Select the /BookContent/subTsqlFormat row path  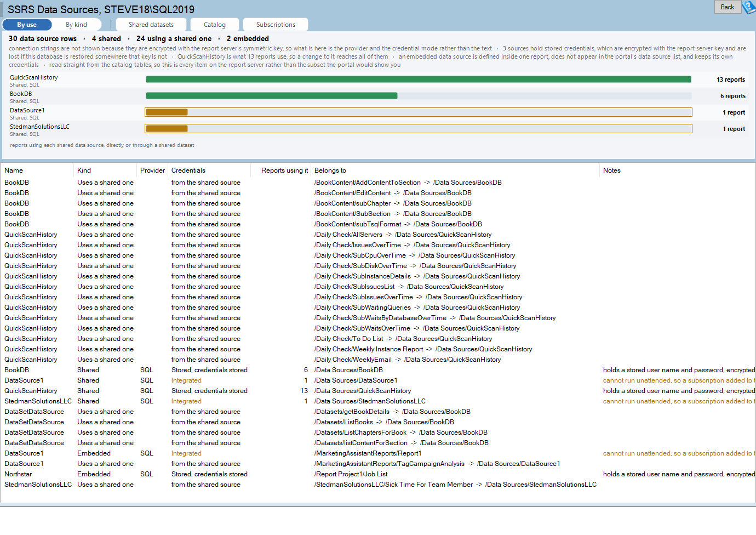tap(398, 224)
